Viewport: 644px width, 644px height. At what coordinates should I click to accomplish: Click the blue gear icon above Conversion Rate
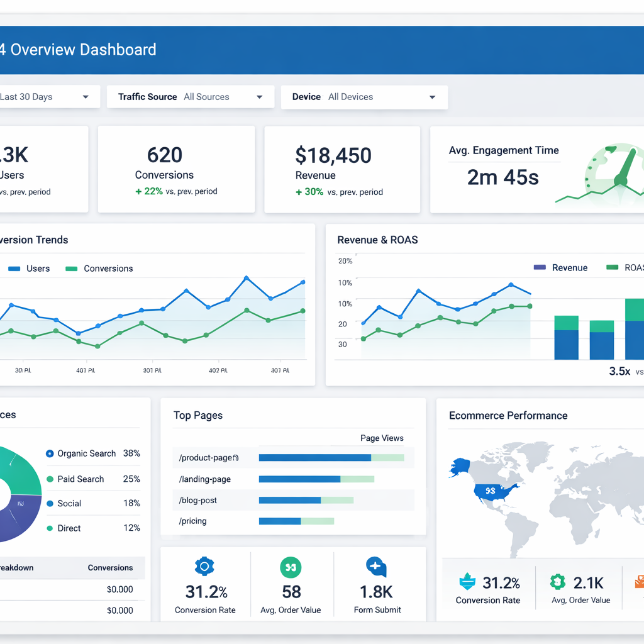204,567
